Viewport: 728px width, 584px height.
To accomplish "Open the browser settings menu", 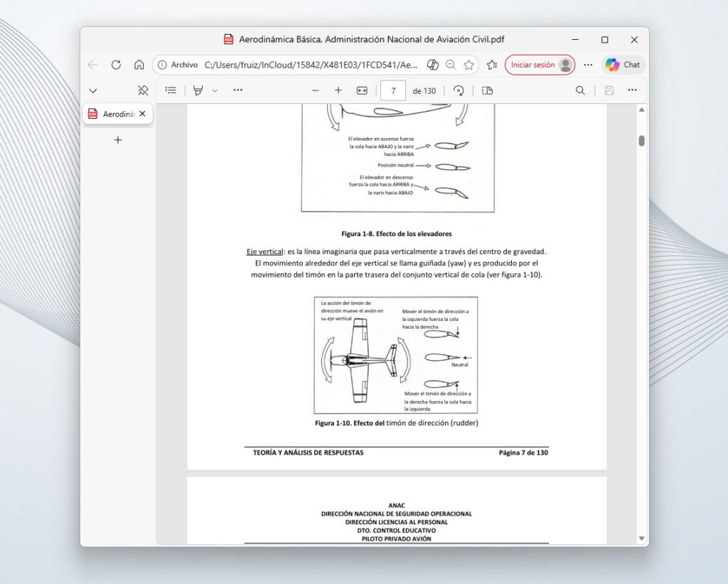I will [x=588, y=65].
